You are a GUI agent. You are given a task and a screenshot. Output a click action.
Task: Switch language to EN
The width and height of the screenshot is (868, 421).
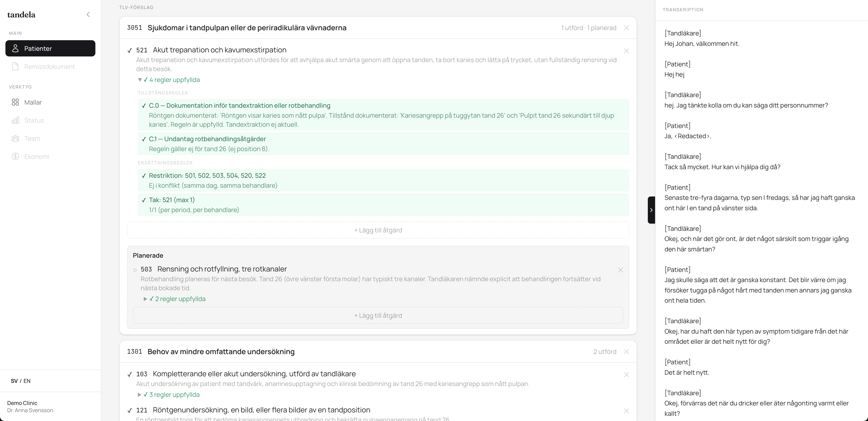click(x=27, y=381)
